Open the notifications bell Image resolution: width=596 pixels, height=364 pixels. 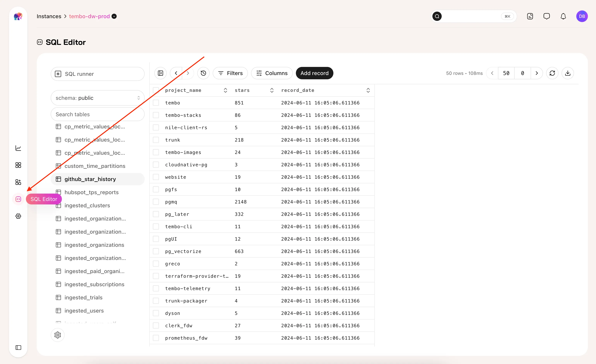[563, 16]
